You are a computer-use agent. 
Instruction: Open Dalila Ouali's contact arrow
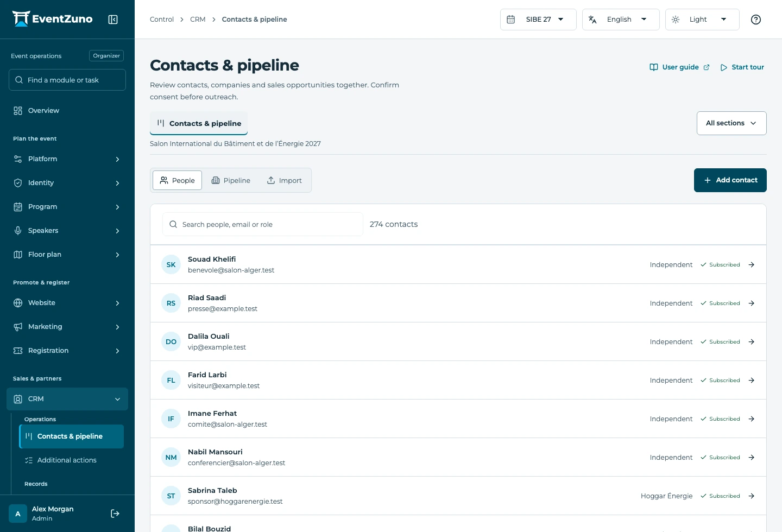752,342
